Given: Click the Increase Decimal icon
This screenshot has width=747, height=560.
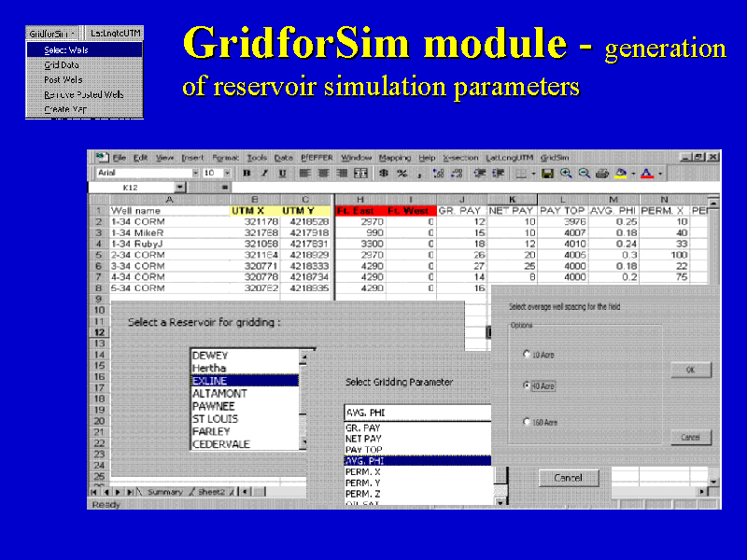Looking at the screenshot, I should click(x=438, y=174).
